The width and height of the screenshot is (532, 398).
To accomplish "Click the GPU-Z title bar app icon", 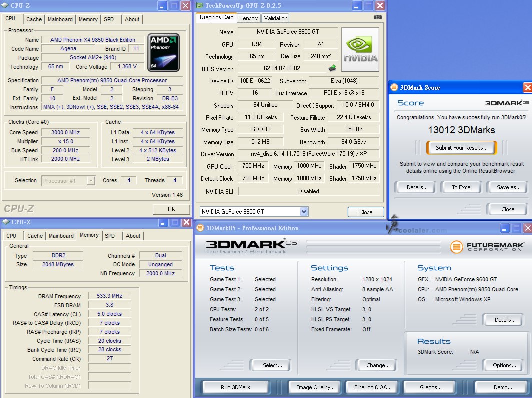I will tap(199, 6).
